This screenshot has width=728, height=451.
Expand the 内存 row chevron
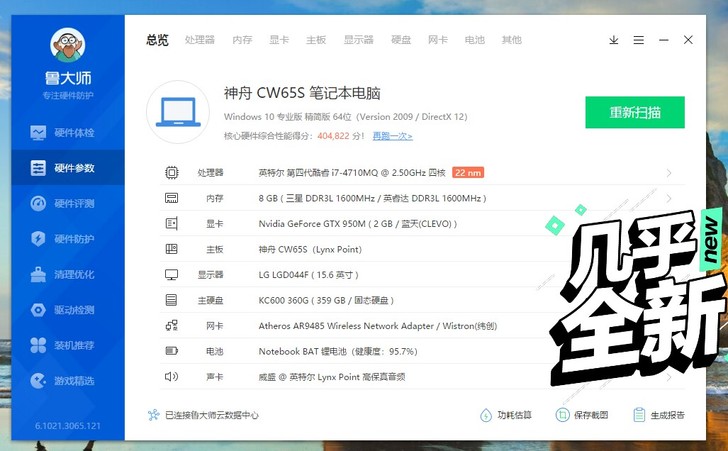point(669,198)
